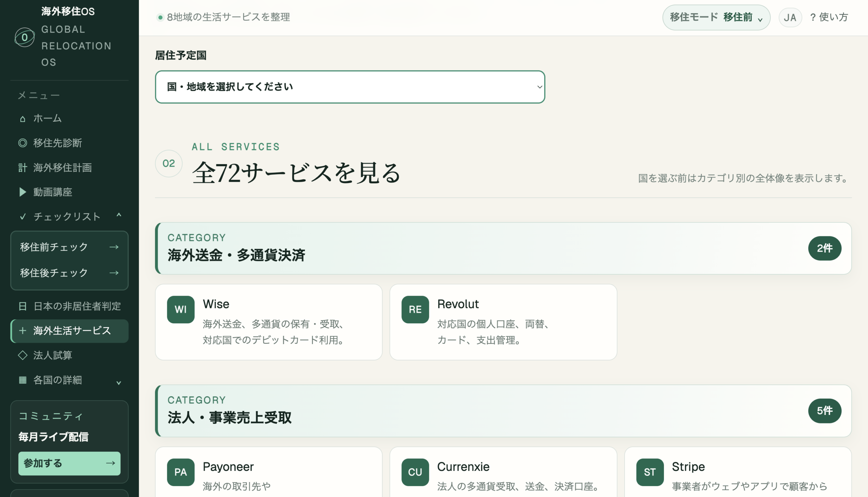The image size is (868, 497).
Task: Open the 移住後チェック link
Action: (x=69, y=273)
